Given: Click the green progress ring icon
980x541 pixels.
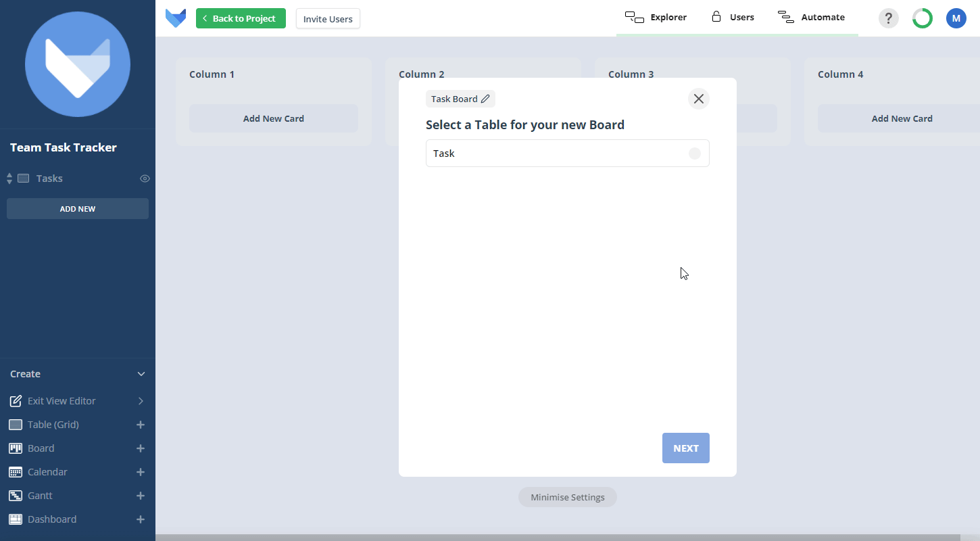Looking at the screenshot, I should (x=923, y=18).
